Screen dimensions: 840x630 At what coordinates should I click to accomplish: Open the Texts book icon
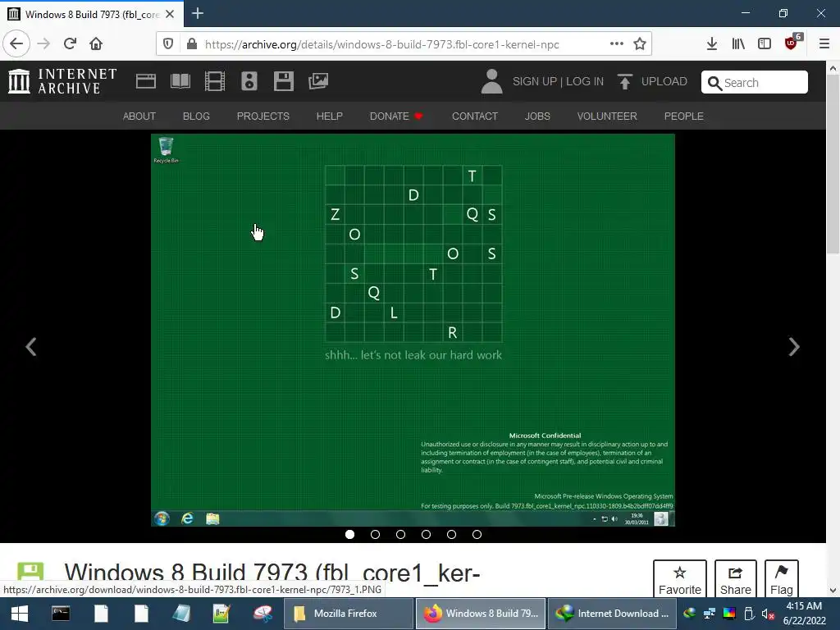[180, 81]
